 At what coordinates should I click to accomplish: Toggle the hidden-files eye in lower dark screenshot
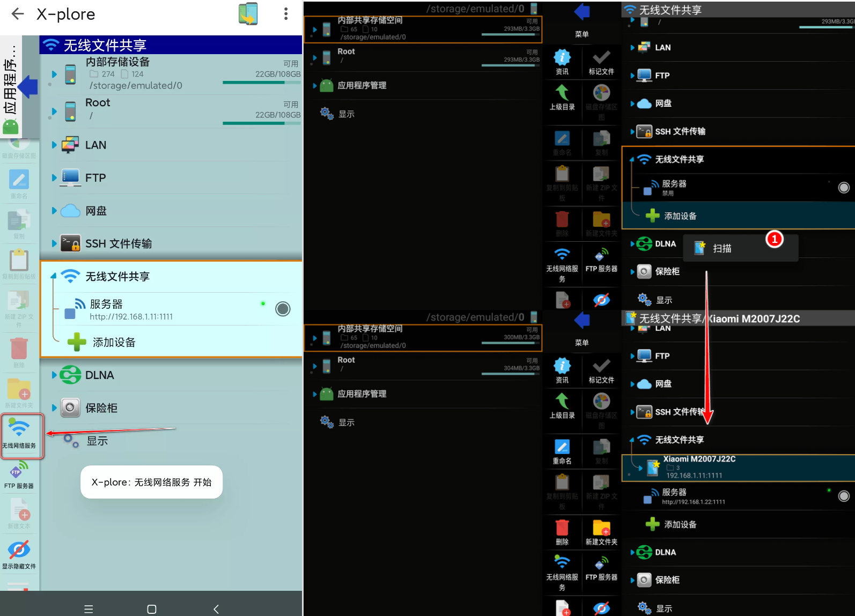(x=601, y=608)
